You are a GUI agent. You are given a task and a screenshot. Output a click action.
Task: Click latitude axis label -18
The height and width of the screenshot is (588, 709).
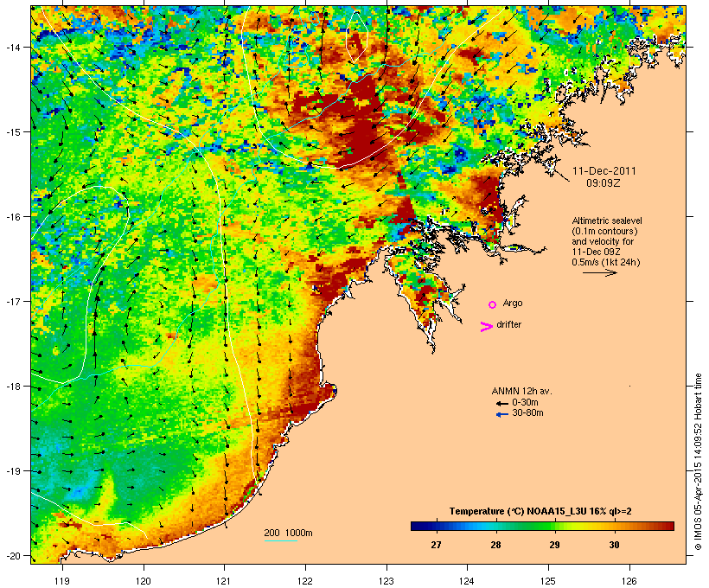13,387
